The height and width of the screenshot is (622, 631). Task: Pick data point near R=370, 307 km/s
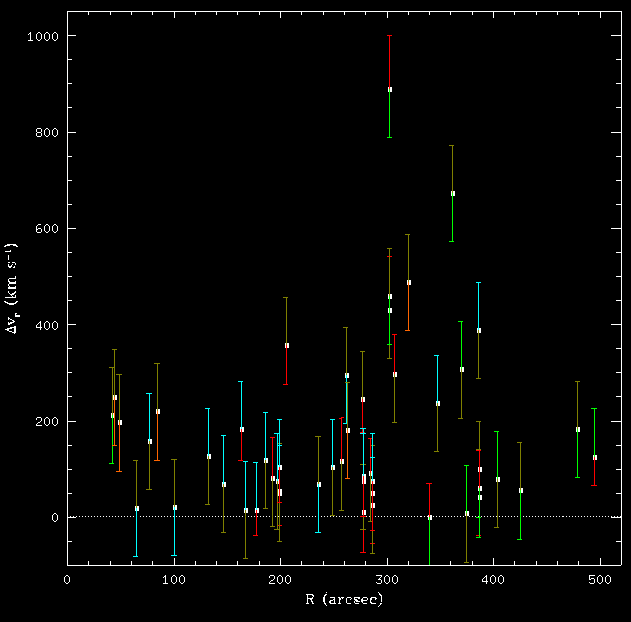coord(462,370)
